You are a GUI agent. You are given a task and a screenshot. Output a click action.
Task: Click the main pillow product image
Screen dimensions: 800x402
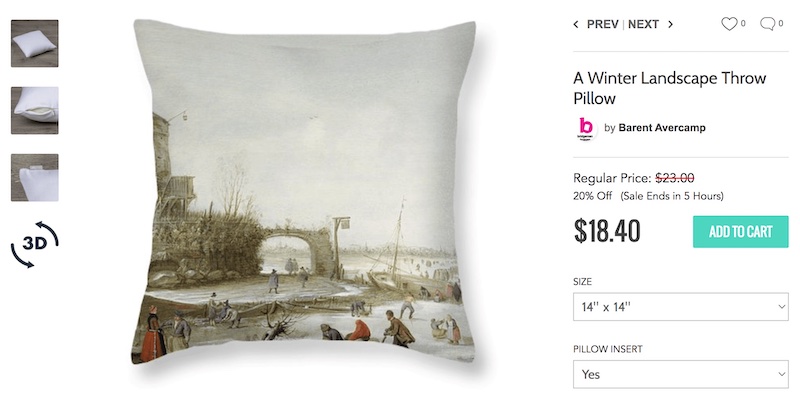(x=304, y=192)
